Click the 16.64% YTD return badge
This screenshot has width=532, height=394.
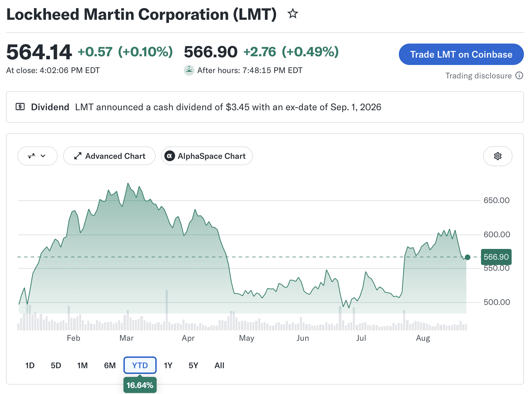point(140,385)
